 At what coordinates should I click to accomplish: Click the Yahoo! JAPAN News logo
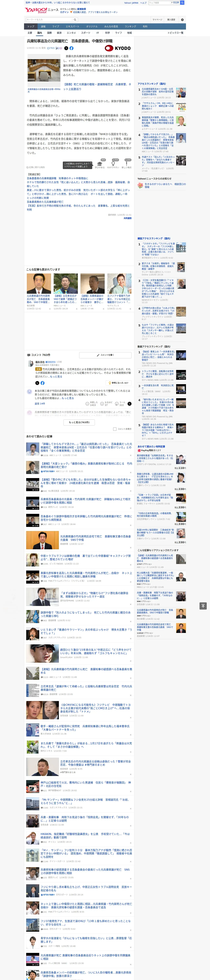[x=42, y=10]
